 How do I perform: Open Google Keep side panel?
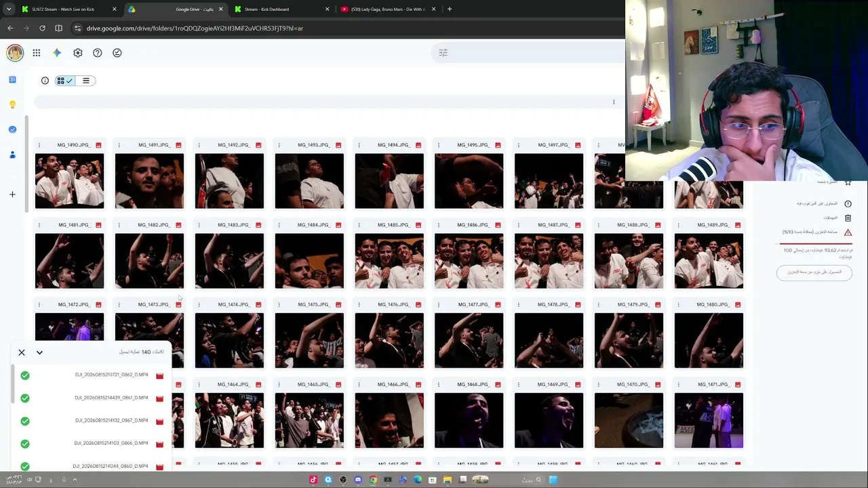12,104
